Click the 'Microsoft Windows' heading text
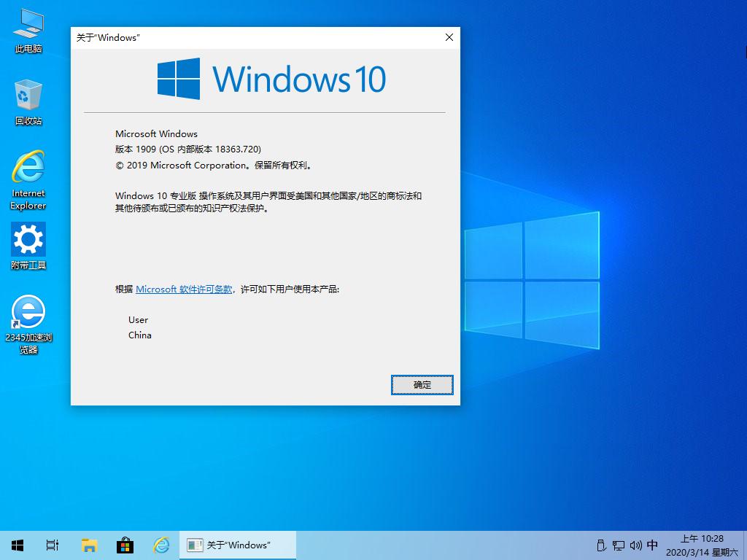Image resolution: width=747 pixels, height=560 pixels. [x=156, y=134]
